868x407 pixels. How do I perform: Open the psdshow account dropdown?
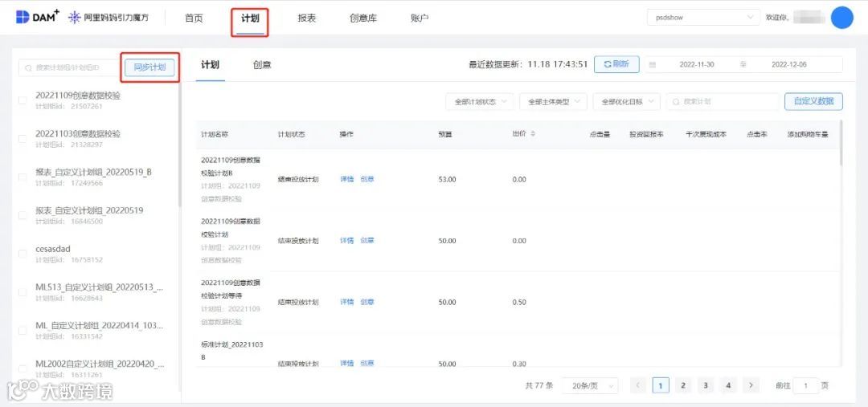(703, 18)
